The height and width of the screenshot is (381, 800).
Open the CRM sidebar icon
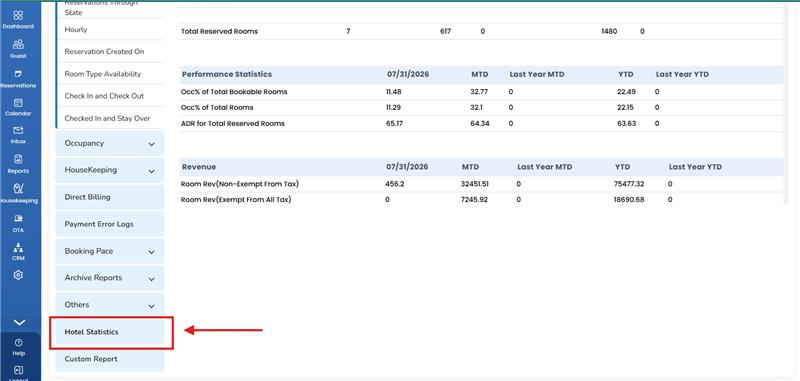coord(18,248)
